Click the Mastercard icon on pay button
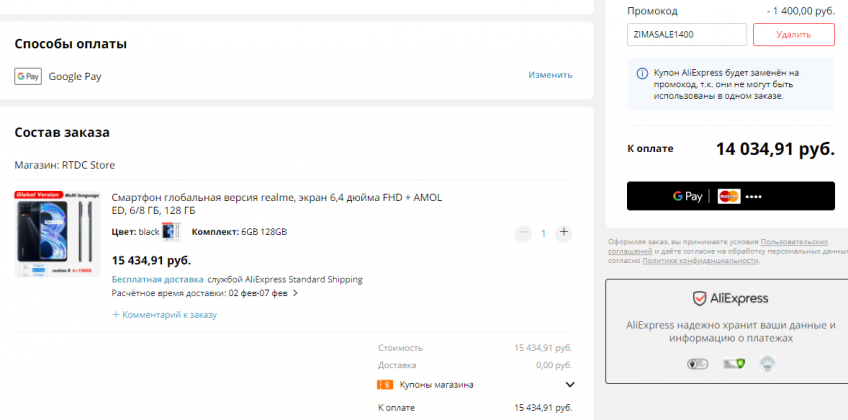This screenshot has width=848, height=420. pos(728,196)
